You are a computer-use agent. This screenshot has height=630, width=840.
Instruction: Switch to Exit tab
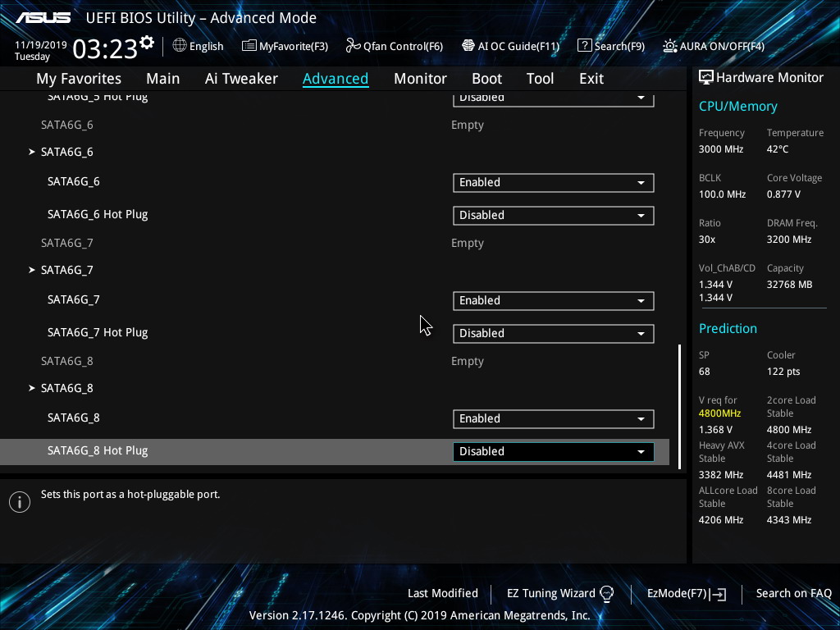tap(591, 79)
